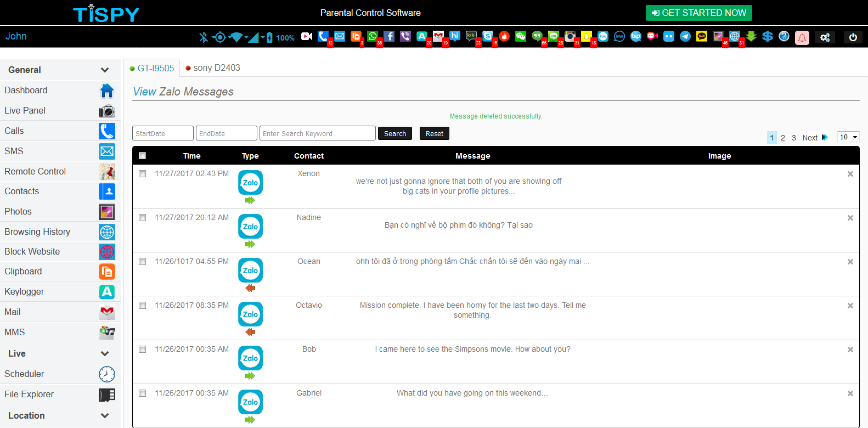Check the Gabriel message row checkbox
The height and width of the screenshot is (428, 868).
point(143,393)
